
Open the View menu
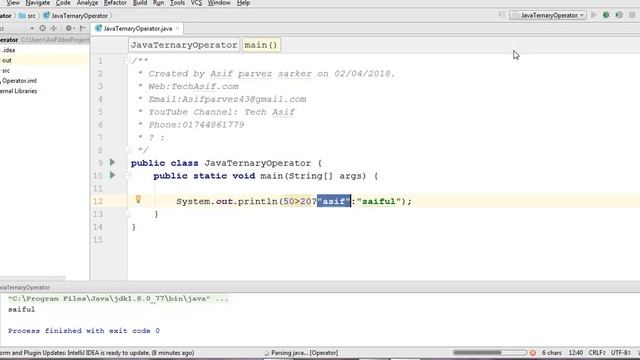coord(13,3)
